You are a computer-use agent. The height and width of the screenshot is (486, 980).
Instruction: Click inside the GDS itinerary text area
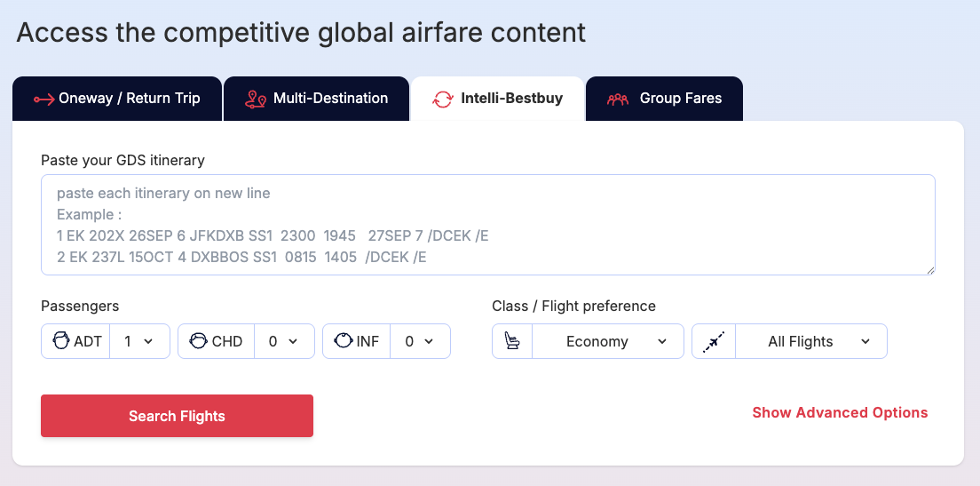[488, 225]
